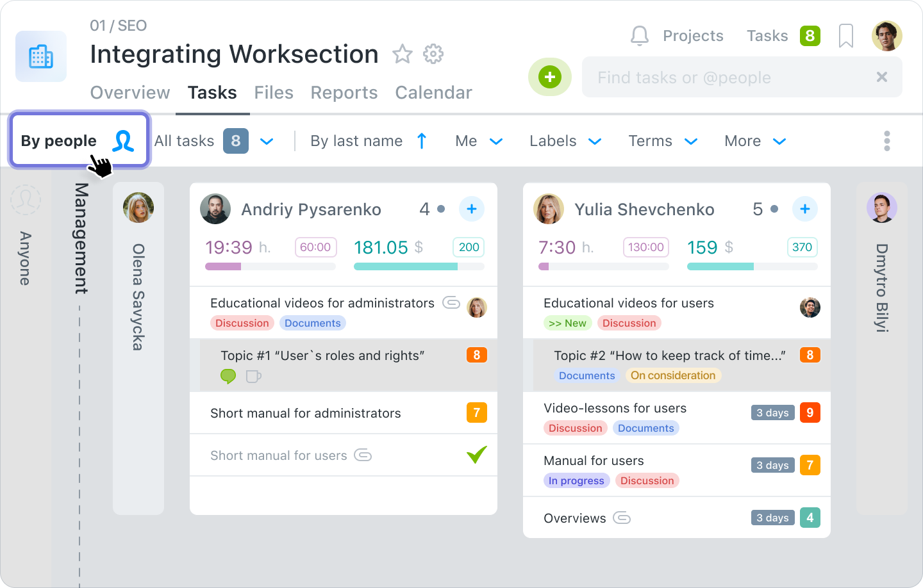The height and width of the screenshot is (588, 923).
Task: Click the Find tasks or @people search field
Action: [705, 77]
